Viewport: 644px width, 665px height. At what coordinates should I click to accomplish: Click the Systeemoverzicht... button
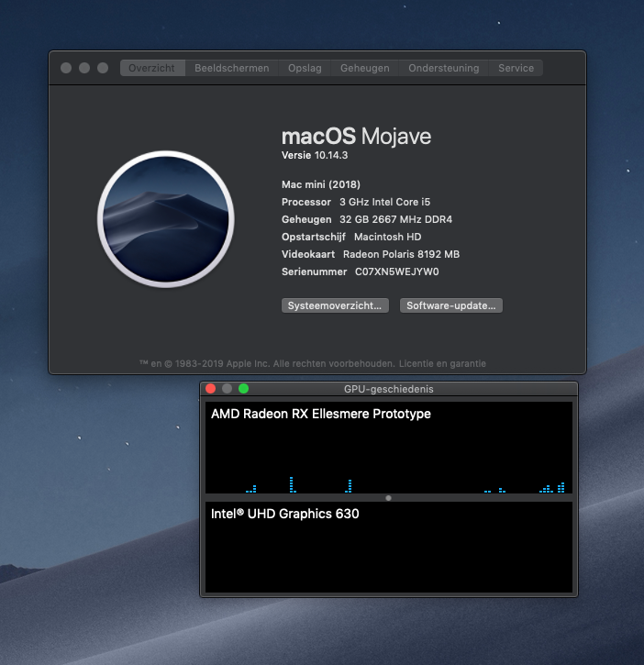point(335,305)
